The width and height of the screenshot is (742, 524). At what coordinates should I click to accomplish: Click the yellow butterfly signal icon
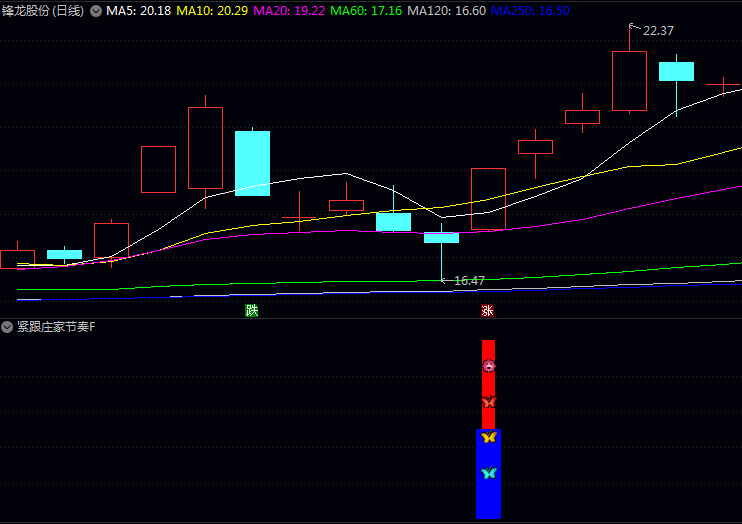click(x=489, y=437)
